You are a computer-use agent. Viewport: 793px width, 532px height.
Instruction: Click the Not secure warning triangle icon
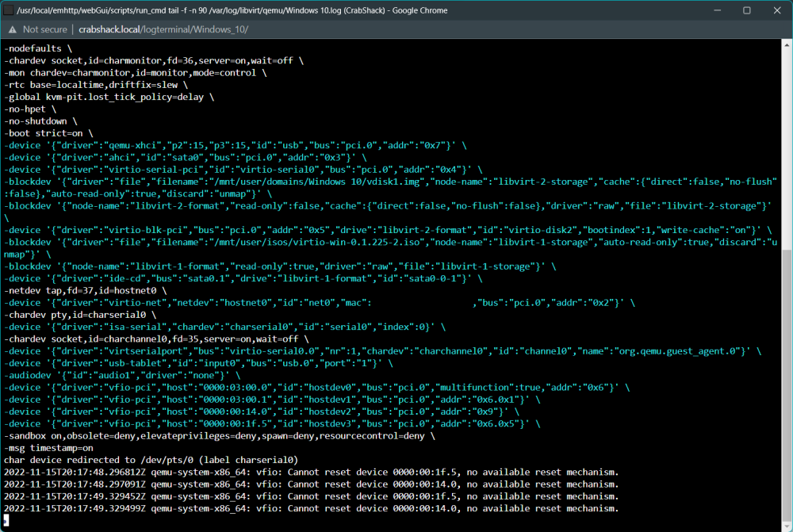(12, 30)
